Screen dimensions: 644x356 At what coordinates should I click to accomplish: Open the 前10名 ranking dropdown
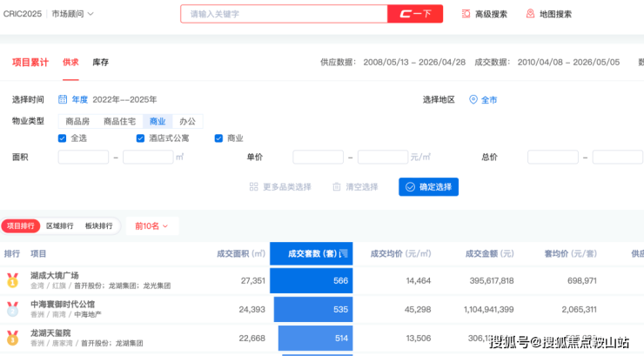[x=152, y=225]
